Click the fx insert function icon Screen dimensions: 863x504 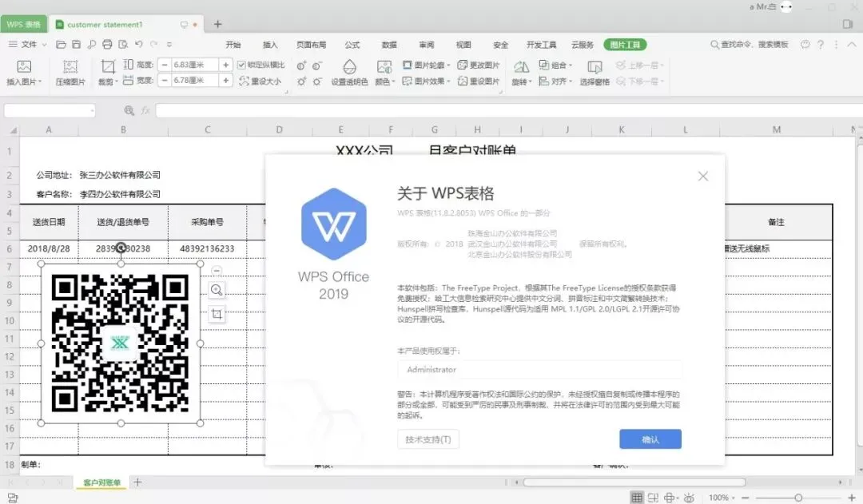(145, 110)
